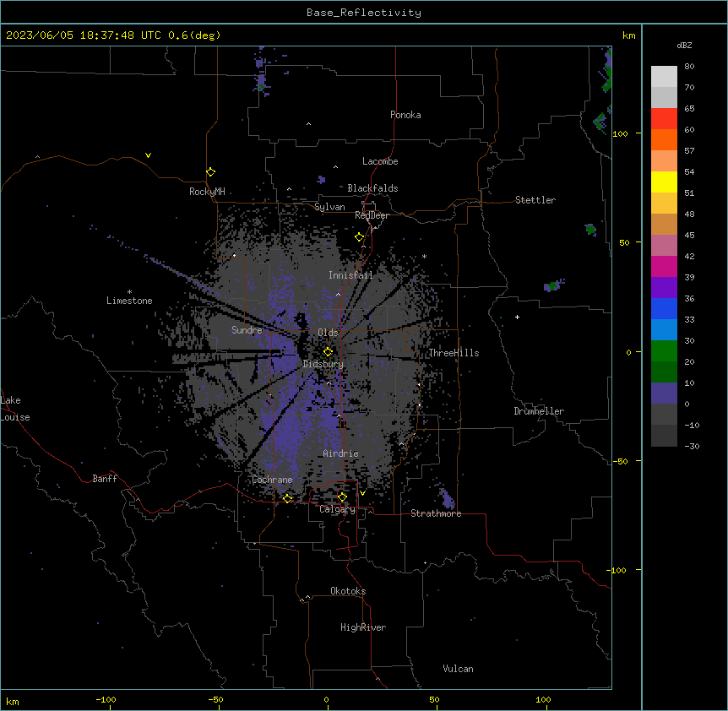Select the yellow V marker northwest of RockyMH
728x711 pixels.
[148, 155]
